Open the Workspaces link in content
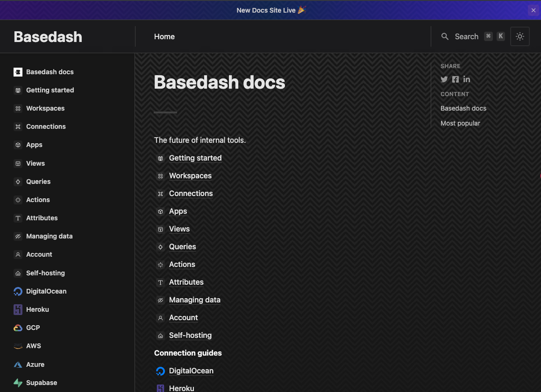 (x=190, y=176)
